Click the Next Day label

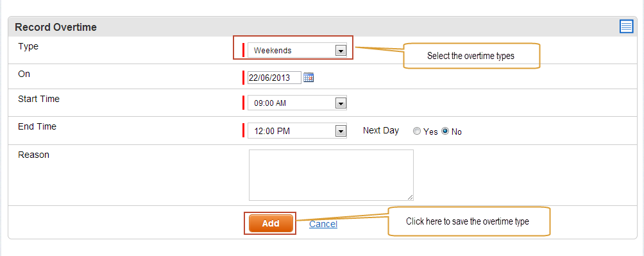(381, 131)
